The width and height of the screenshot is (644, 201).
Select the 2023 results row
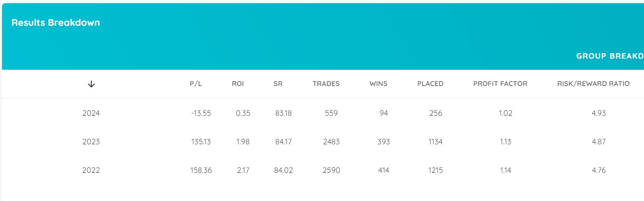[323, 142]
